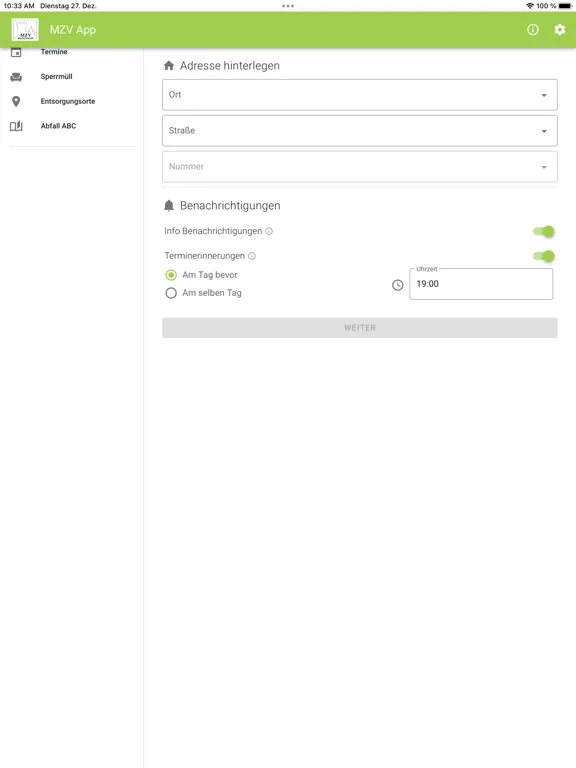
Task: Click the bell icon beside Benachrichtigungen
Action: tap(169, 206)
